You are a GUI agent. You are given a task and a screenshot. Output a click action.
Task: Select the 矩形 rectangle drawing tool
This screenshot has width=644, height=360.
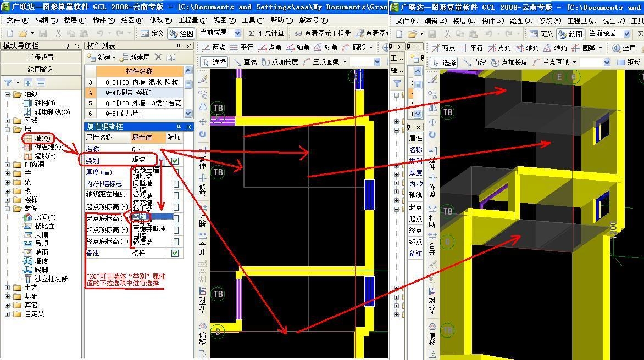coord(628,62)
